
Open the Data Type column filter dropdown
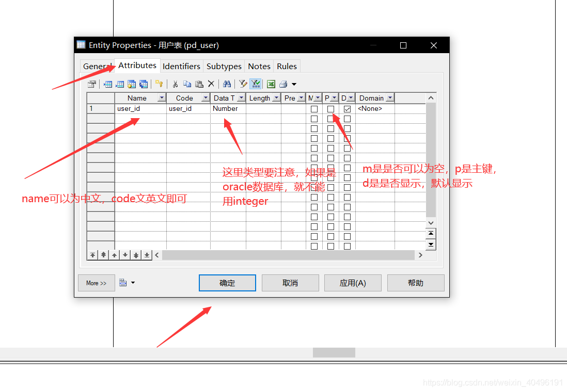coord(241,98)
